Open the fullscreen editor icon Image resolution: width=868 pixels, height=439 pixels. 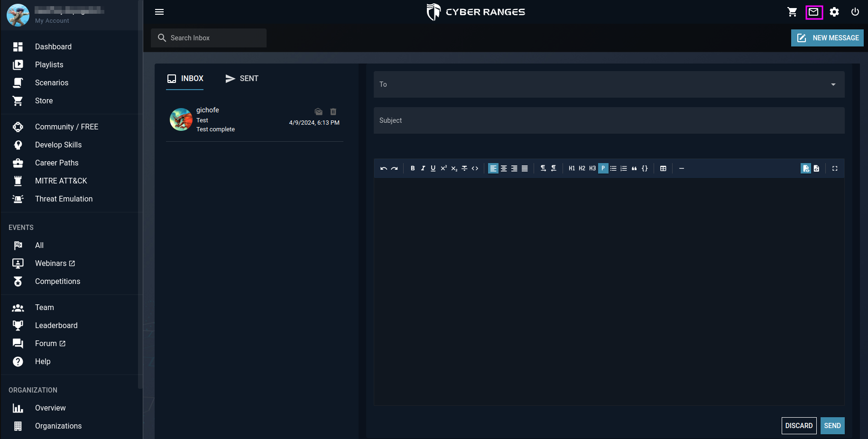(x=835, y=168)
